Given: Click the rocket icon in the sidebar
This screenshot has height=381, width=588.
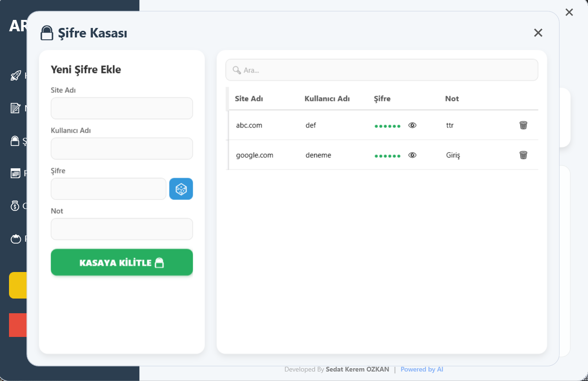Looking at the screenshot, I should pyautogui.click(x=16, y=76).
